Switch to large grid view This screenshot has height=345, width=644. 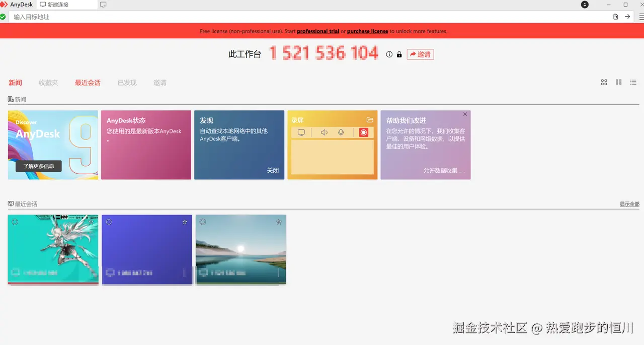[x=604, y=82]
